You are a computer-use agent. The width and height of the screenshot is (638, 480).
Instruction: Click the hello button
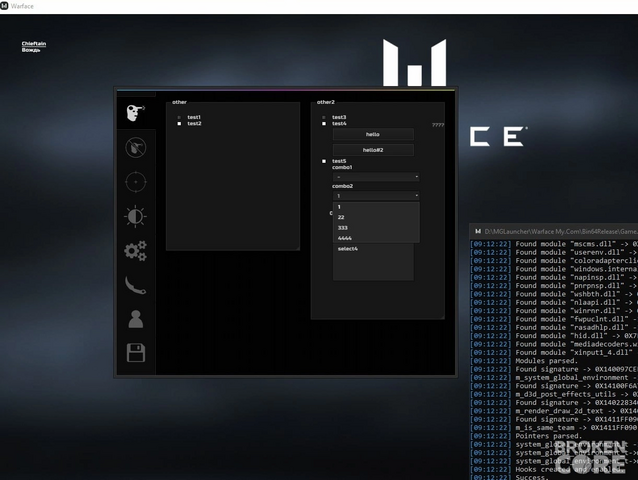[x=373, y=134]
